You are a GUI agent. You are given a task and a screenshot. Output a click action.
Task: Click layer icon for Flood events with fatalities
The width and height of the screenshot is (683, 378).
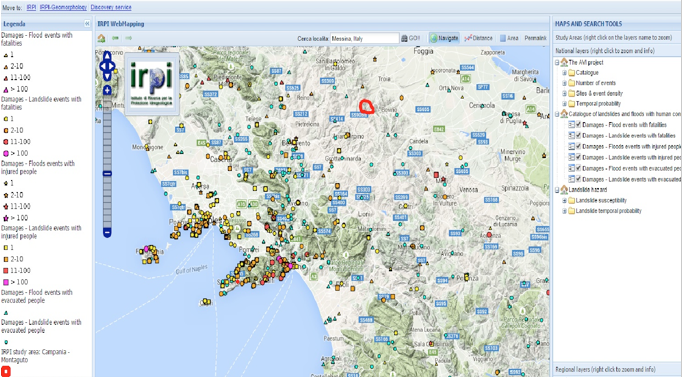pos(571,125)
